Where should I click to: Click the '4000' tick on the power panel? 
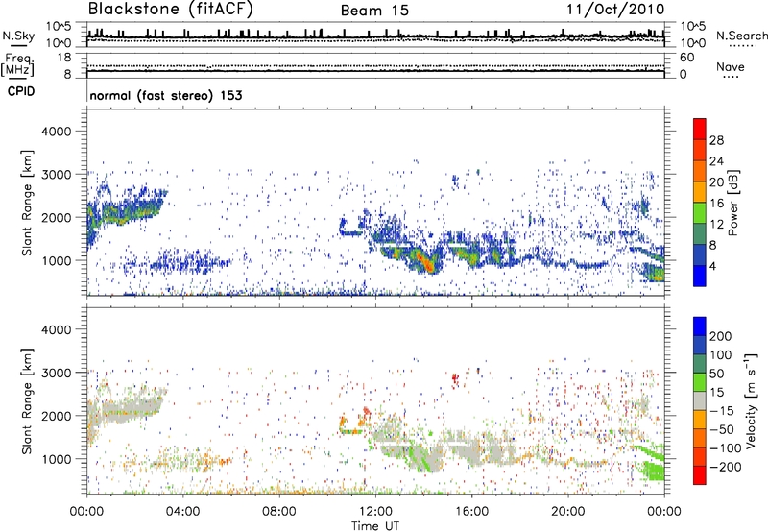(x=56, y=132)
